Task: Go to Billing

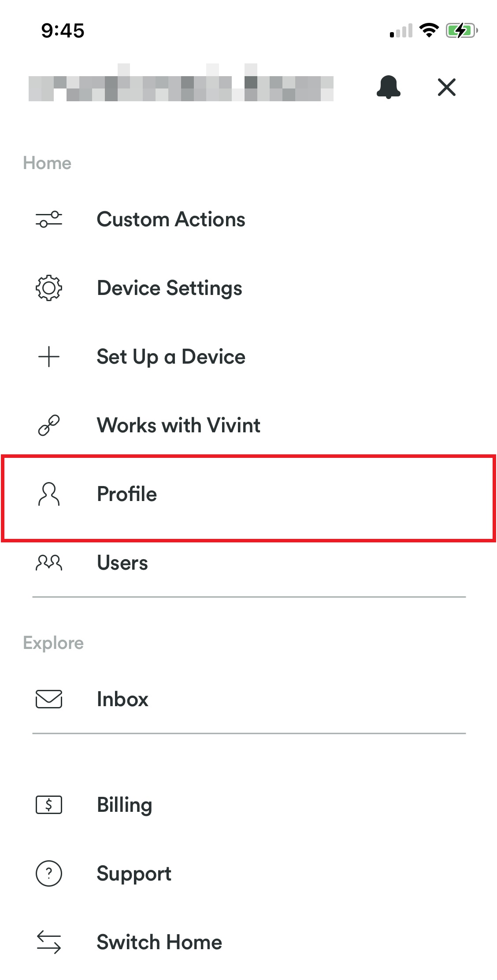Action: 125,804
